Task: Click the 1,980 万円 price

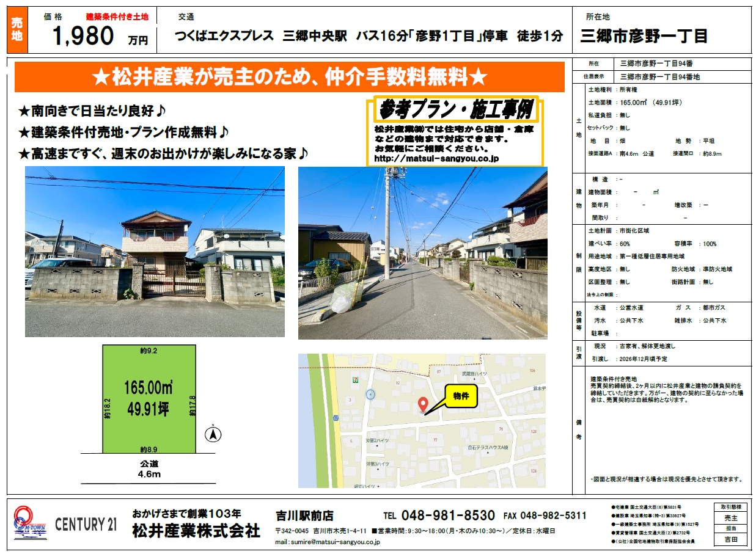Action: [x=100, y=37]
